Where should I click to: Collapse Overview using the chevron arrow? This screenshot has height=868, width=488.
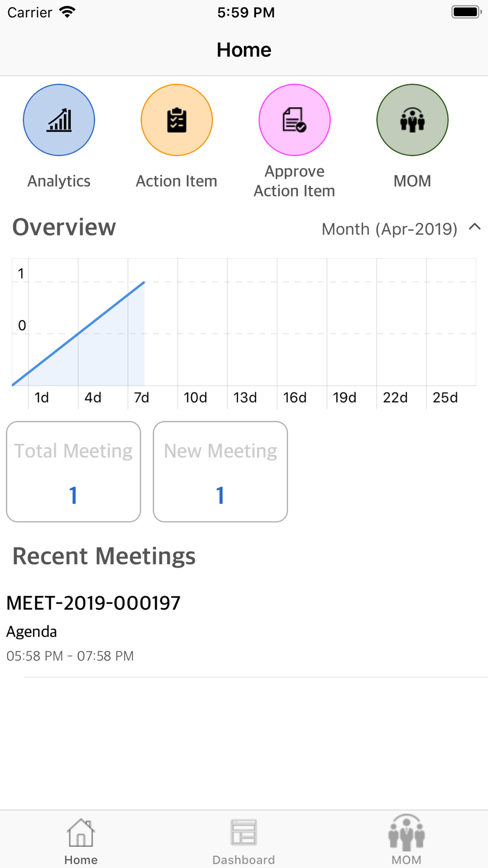click(x=475, y=227)
